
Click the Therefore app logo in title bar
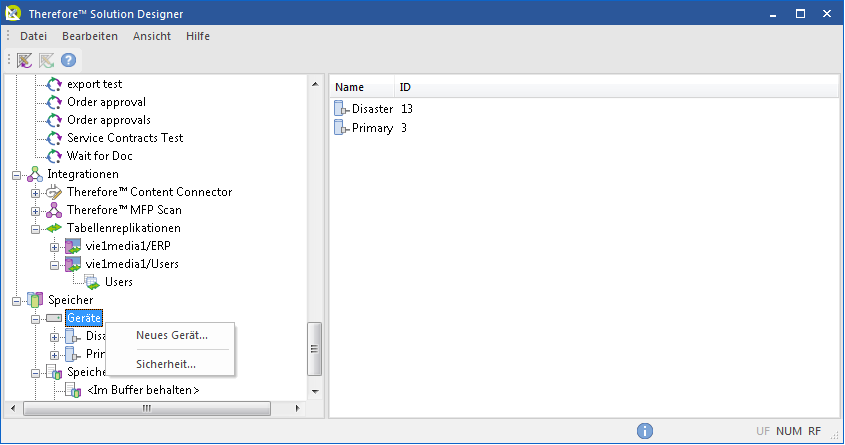(x=13, y=13)
